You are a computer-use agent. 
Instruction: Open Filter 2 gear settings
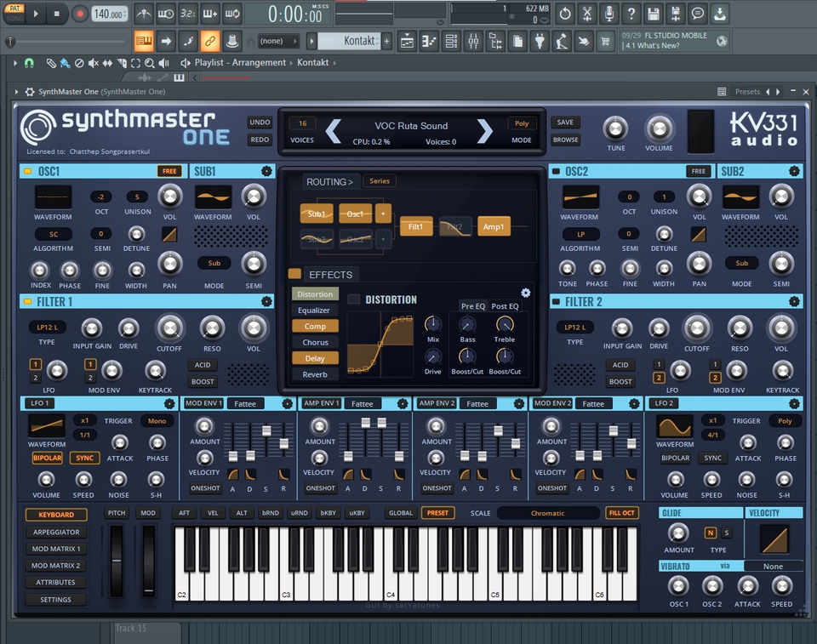coord(794,301)
